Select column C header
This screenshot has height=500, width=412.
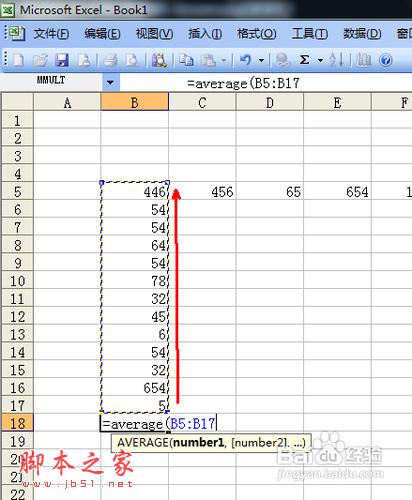click(x=202, y=102)
